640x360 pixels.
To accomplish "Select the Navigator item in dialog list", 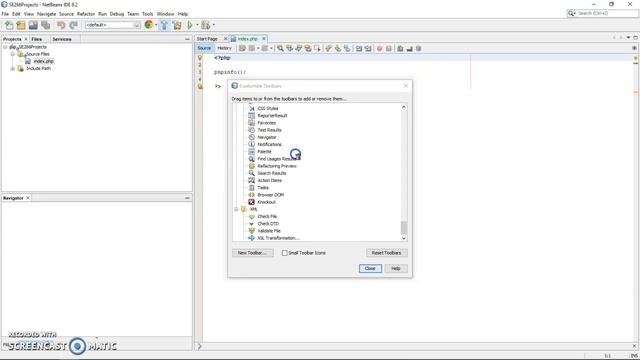I will [x=267, y=137].
